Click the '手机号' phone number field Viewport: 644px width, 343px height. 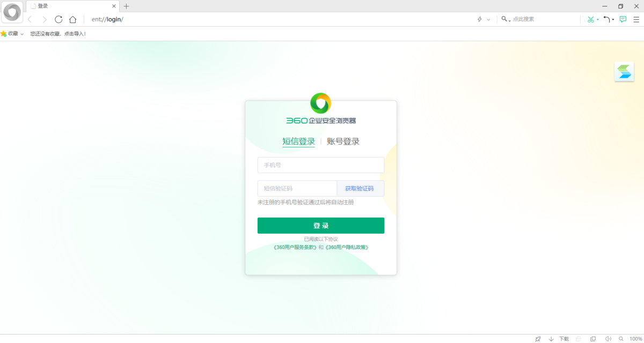[x=321, y=165]
